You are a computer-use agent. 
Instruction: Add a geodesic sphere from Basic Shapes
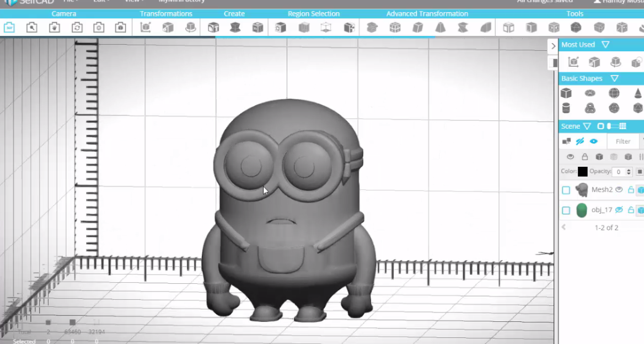[x=614, y=108]
